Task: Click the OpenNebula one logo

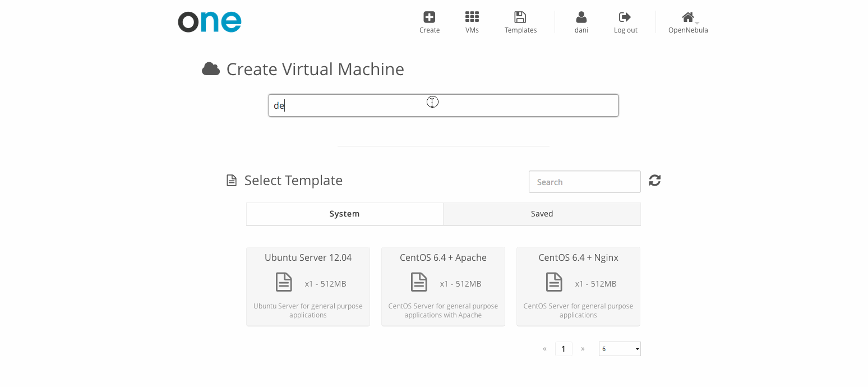Action: (x=210, y=22)
